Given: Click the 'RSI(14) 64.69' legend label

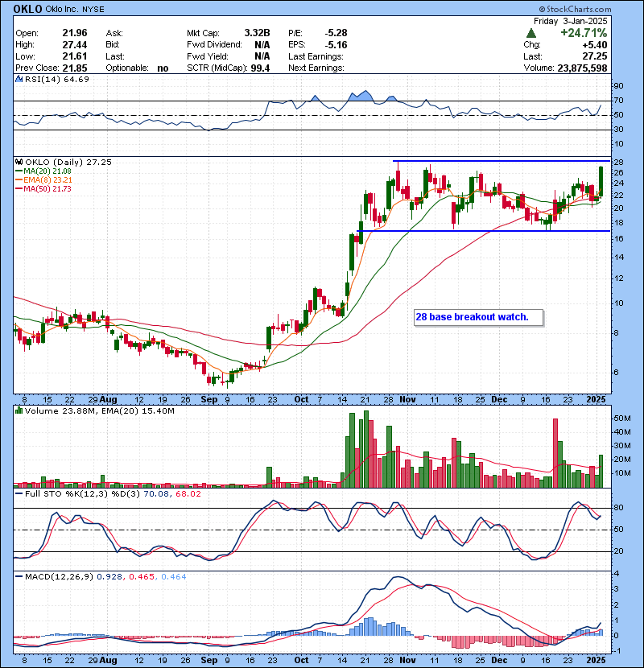Looking at the screenshot, I should [x=57, y=79].
